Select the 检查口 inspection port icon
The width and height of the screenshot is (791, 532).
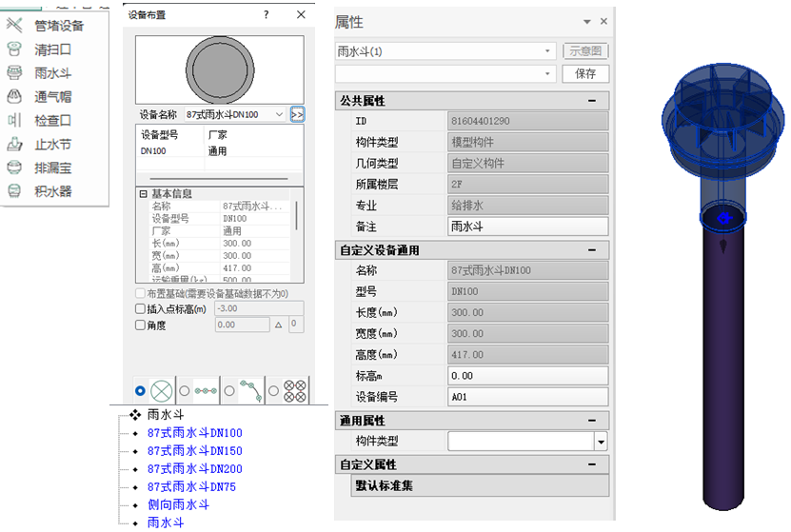(14, 120)
